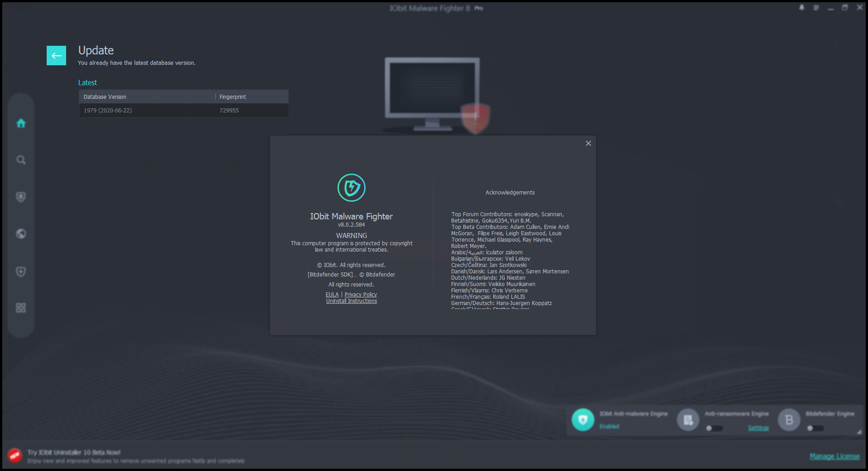Click the Bitdefender Engine B icon
The width and height of the screenshot is (868, 471).
tap(789, 420)
